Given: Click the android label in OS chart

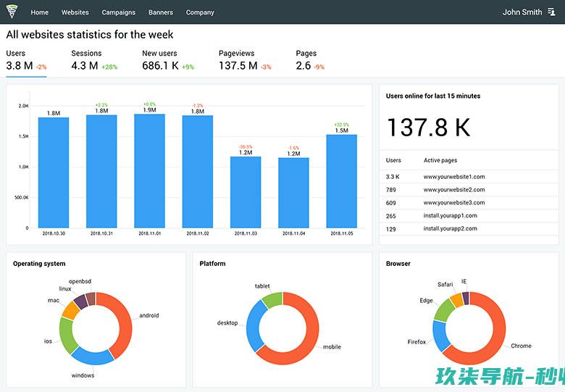Looking at the screenshot, I should click(149, 316).
